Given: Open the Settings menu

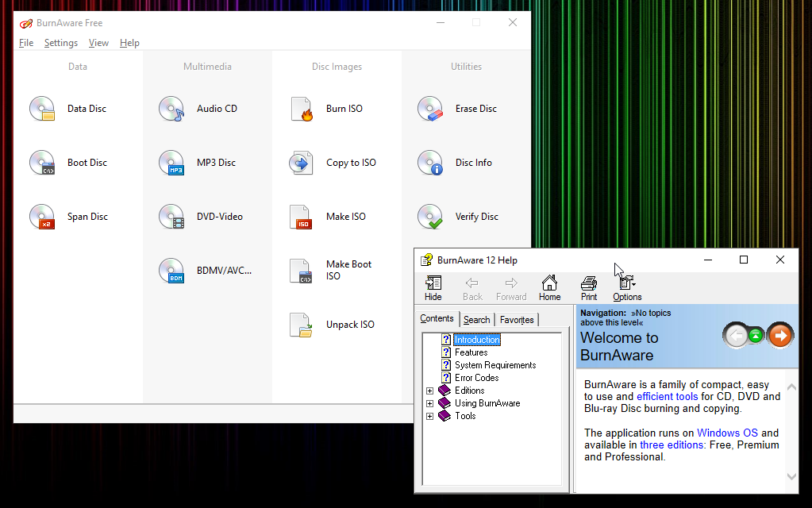Looking at the screenshot, I should pyautogui.click(x=60, y=43).
